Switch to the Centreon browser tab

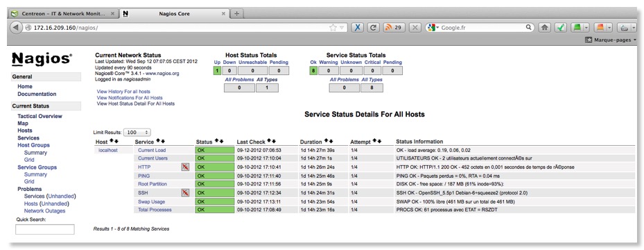[63, 14]
